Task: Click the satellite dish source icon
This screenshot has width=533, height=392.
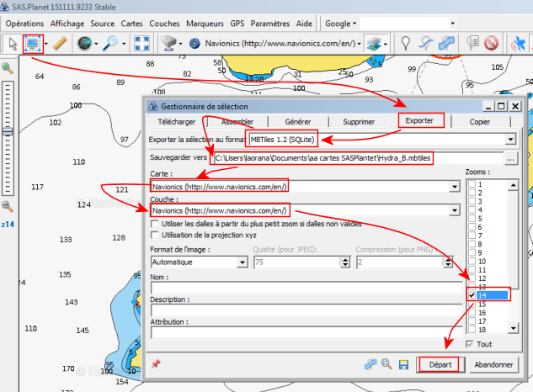Action: tap(168, 44)
